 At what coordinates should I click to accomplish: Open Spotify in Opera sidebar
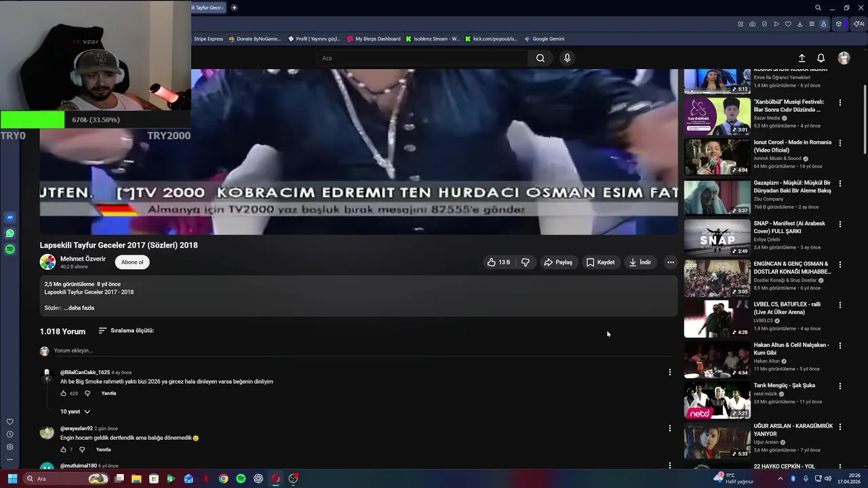(9, 249)
